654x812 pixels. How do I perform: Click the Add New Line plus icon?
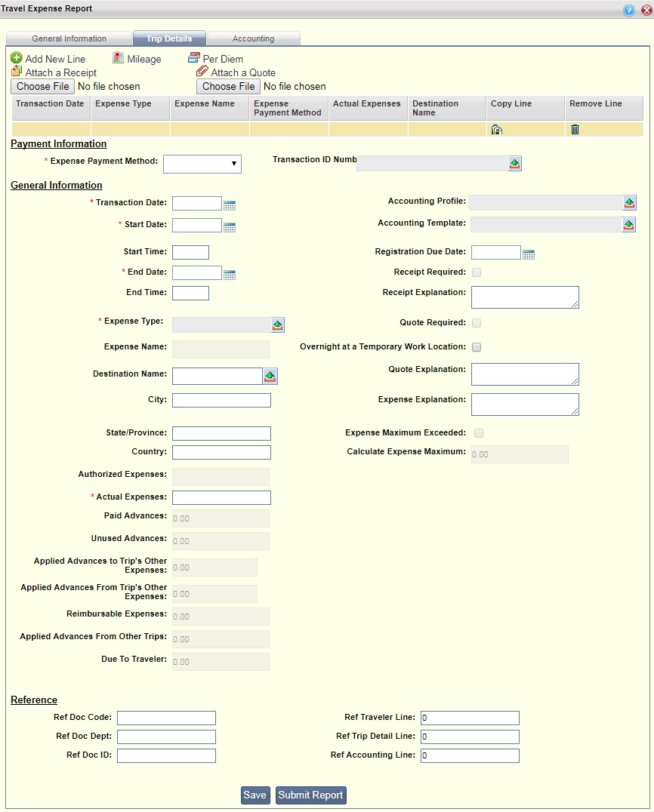[x=17, y=57]
